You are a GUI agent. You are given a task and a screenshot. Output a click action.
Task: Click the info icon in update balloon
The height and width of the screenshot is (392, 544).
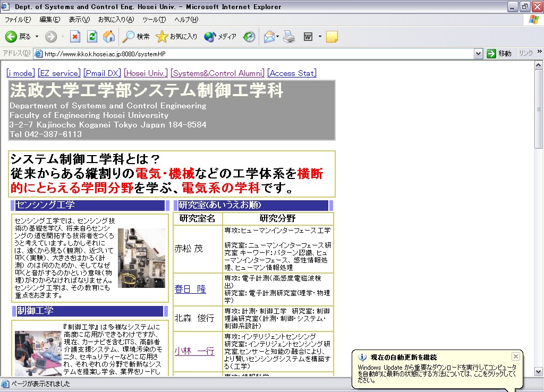coord(362,357)
